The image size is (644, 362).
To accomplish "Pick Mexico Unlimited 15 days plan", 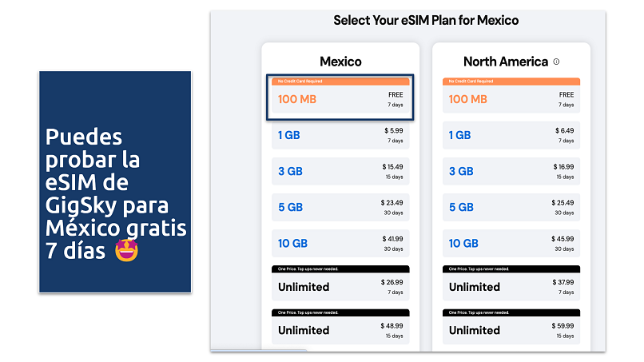I will coord(340,329).
